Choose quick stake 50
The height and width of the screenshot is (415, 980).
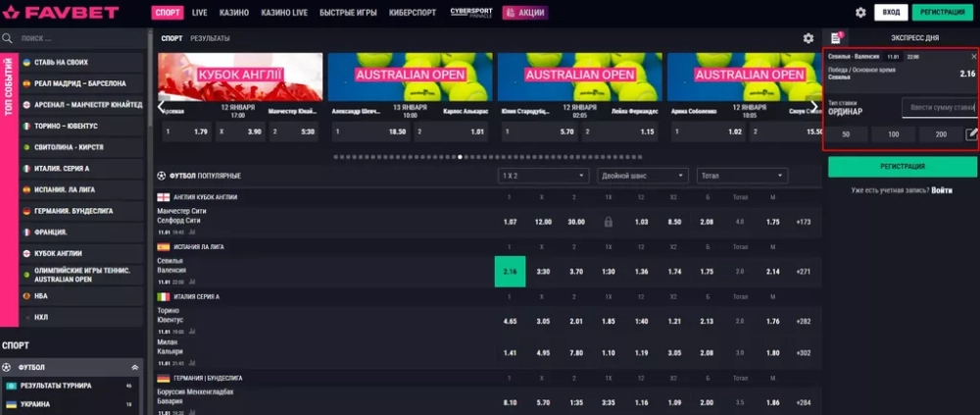point(846,134)
